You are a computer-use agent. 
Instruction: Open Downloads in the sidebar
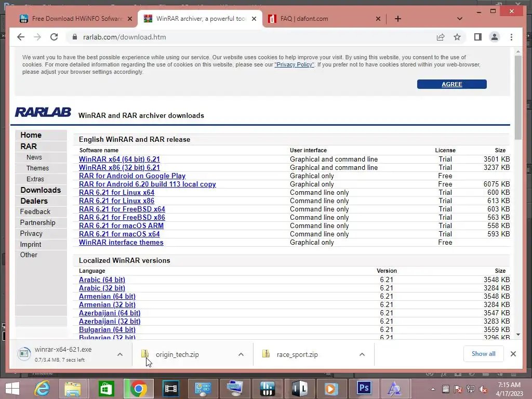tap(41, 190)
